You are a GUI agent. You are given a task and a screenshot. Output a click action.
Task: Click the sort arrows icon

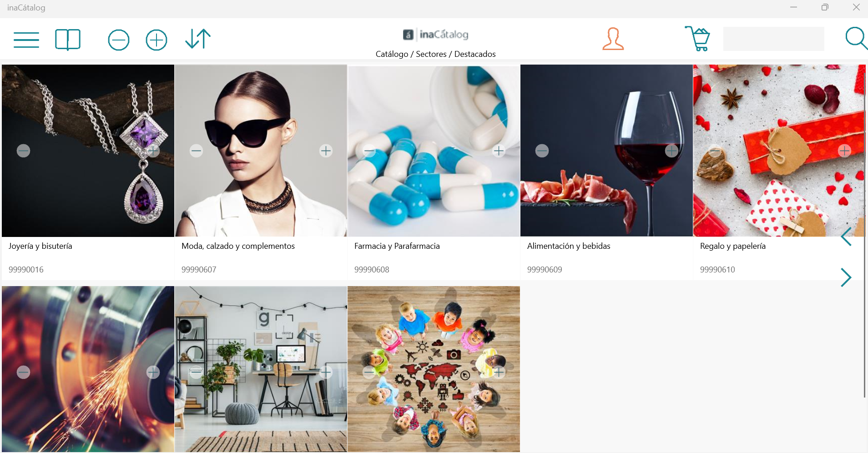(x=198, y=39)
